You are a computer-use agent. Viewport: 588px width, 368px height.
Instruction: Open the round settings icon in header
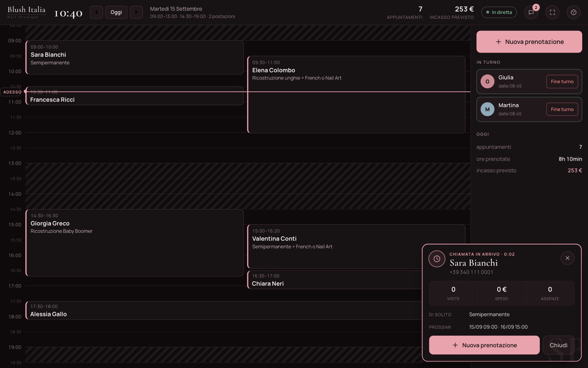(x=574, y=12)
